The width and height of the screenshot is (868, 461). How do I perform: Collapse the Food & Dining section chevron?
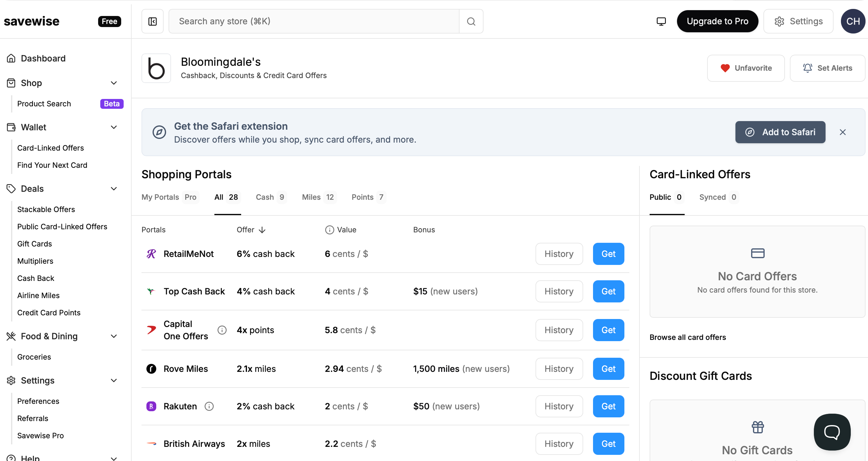tap(114, 336)
